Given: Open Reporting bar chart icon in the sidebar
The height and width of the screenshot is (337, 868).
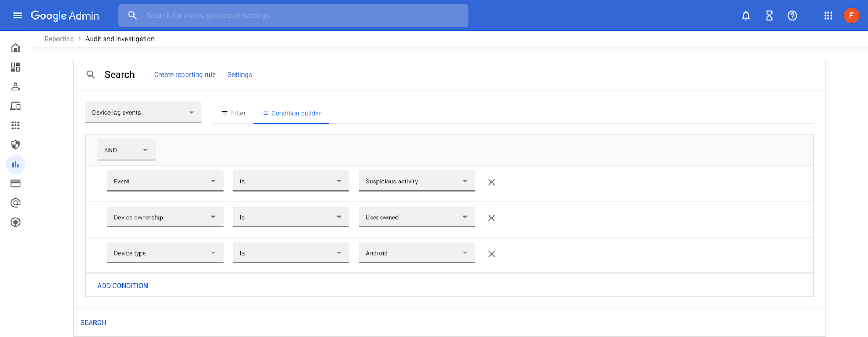Looking at the screenshot, I should (16, 164).
